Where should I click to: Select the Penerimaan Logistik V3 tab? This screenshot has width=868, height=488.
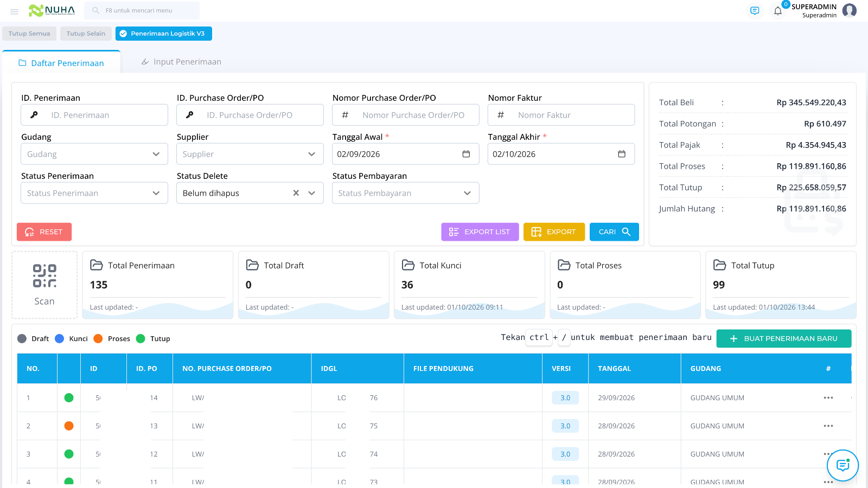[x=164, y=34]
